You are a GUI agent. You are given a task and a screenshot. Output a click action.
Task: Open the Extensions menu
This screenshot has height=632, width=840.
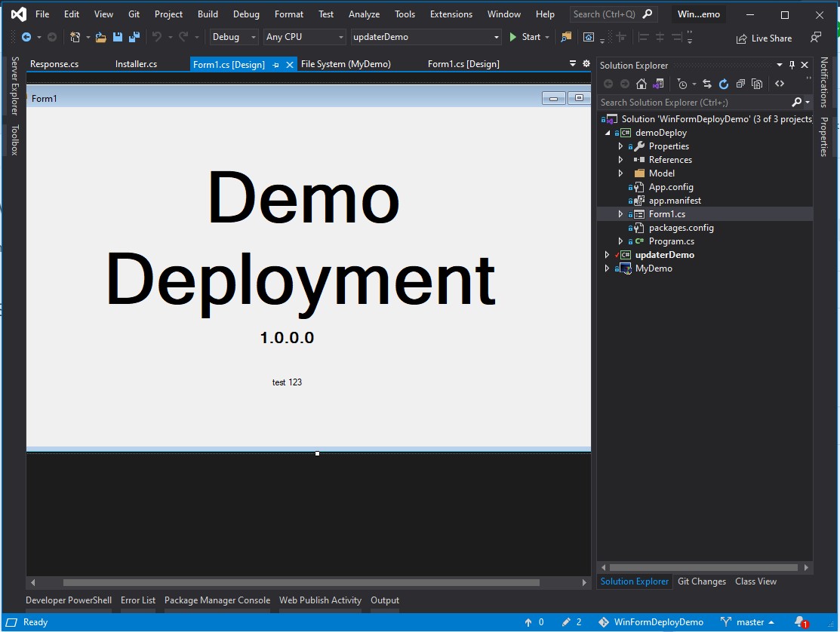[451, 14]
